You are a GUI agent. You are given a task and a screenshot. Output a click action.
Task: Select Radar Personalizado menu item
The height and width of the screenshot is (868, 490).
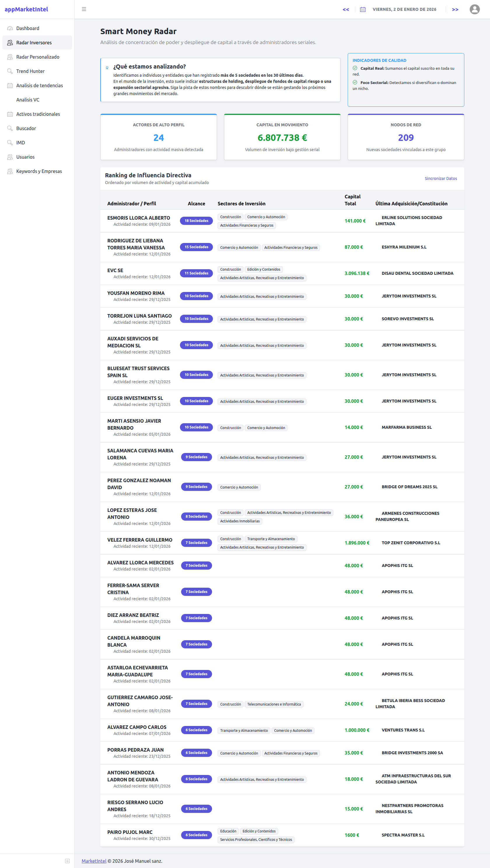[37, 57]
